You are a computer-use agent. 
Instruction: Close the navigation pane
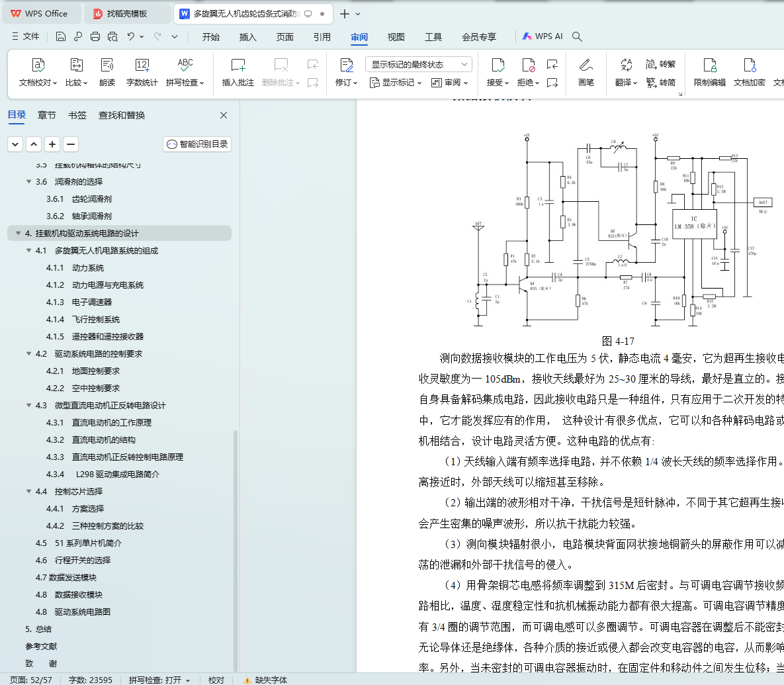(224, 116)
